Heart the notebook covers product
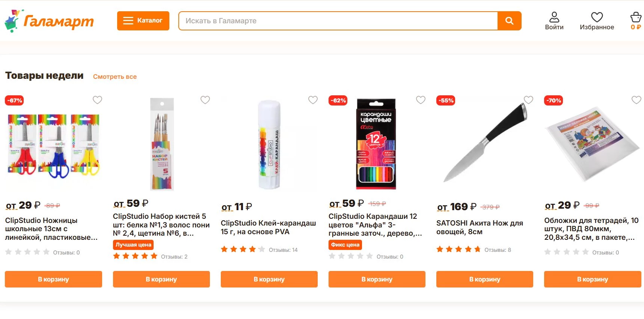The image size is (644, 319). (636, 100)
